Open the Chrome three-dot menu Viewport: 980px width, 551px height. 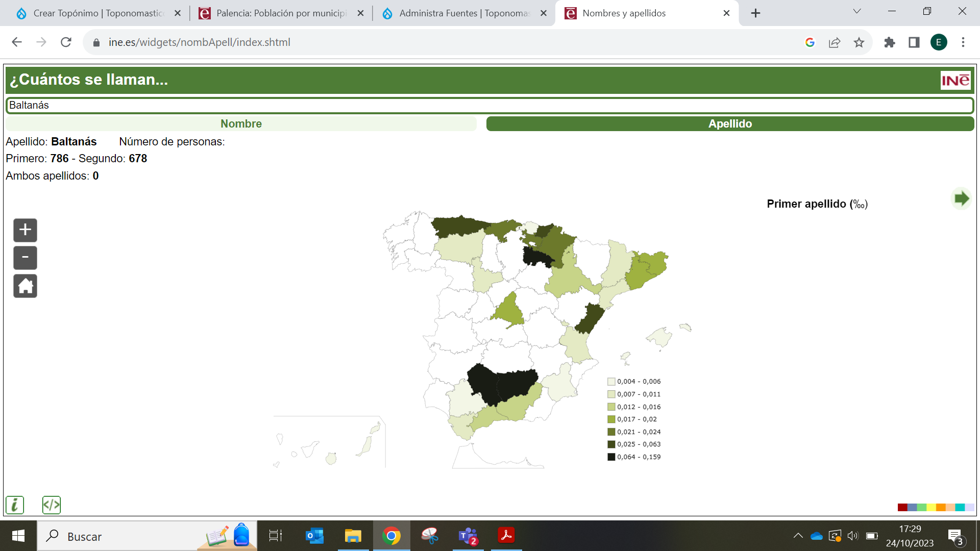click(x=963, y=42)
